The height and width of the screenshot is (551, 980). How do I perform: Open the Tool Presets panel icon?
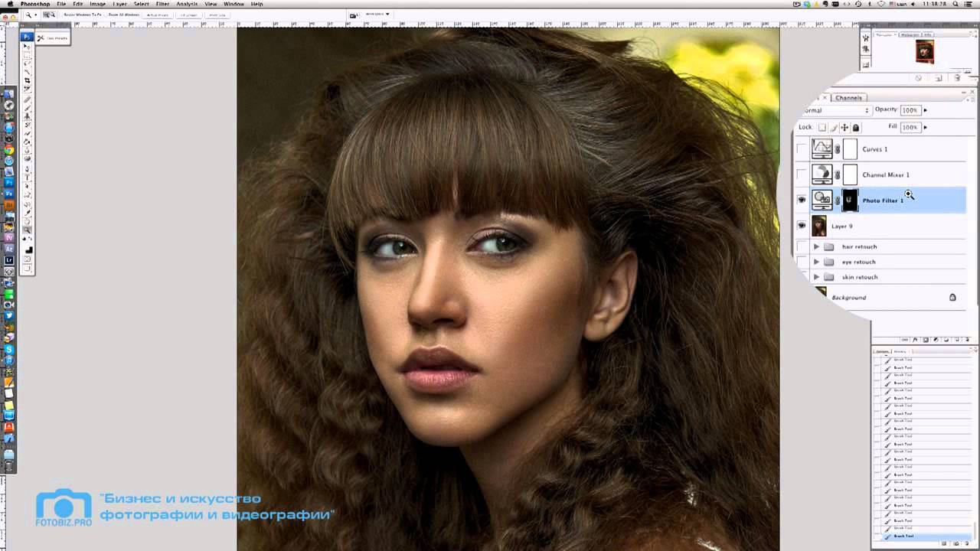point(41,37)
